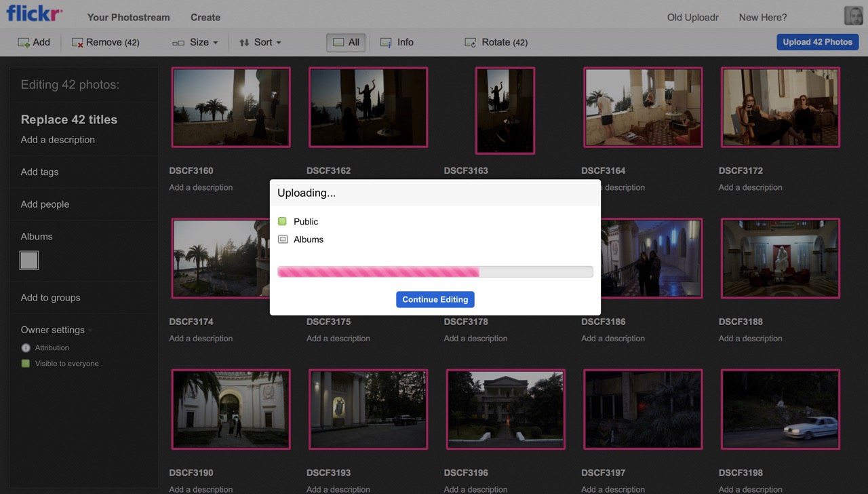This screenshot has height=494, width=868.
Task: Click Add a description under DSCF3186
Action: point(613,339)
